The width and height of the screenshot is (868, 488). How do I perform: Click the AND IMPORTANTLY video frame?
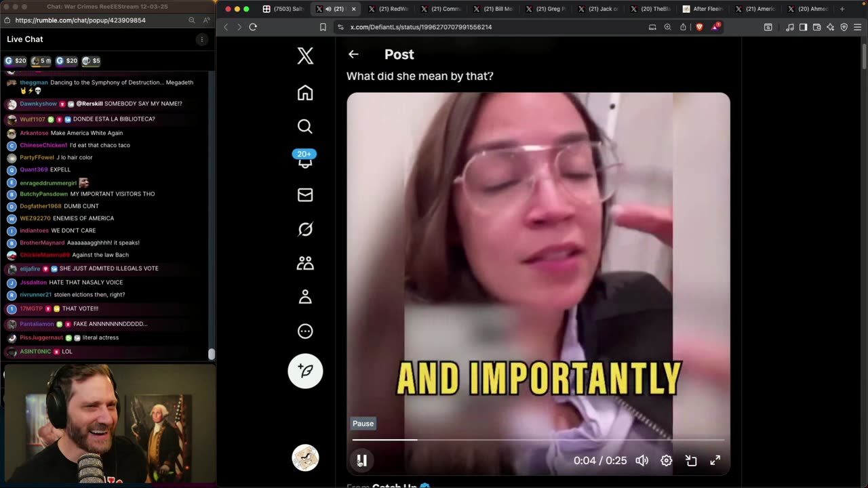coord(538,284)
